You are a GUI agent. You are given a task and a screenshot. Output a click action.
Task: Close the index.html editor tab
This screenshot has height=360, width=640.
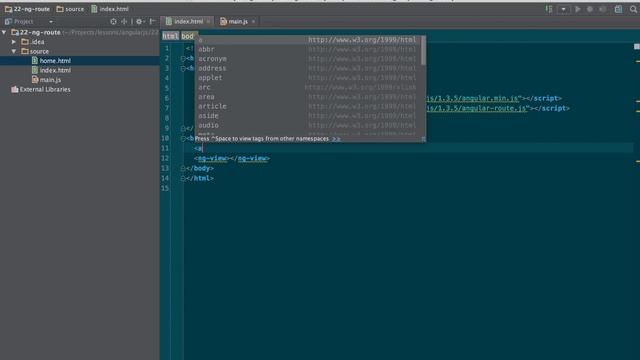[209, 22]
